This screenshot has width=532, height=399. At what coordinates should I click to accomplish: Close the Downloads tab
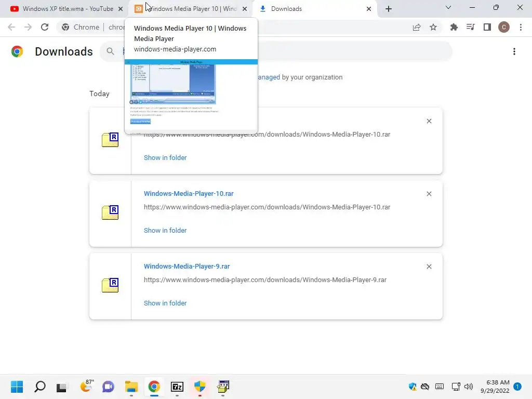[x=369, y=9]
